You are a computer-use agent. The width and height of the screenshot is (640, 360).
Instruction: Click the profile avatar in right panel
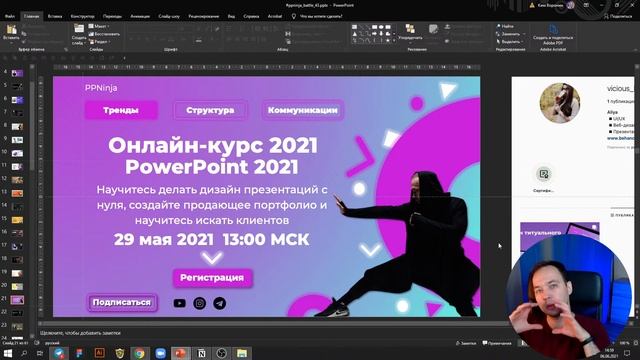point(560,103)
